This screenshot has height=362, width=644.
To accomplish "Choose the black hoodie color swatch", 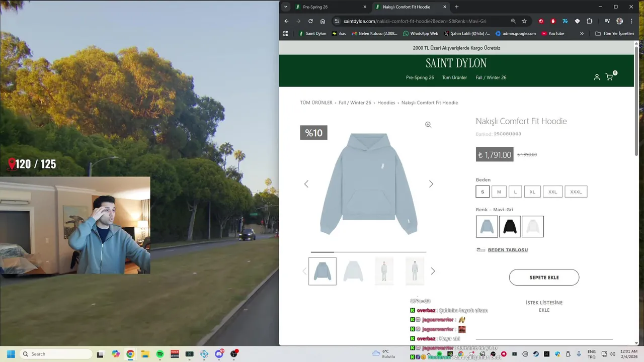I will [x=510, y=227].
